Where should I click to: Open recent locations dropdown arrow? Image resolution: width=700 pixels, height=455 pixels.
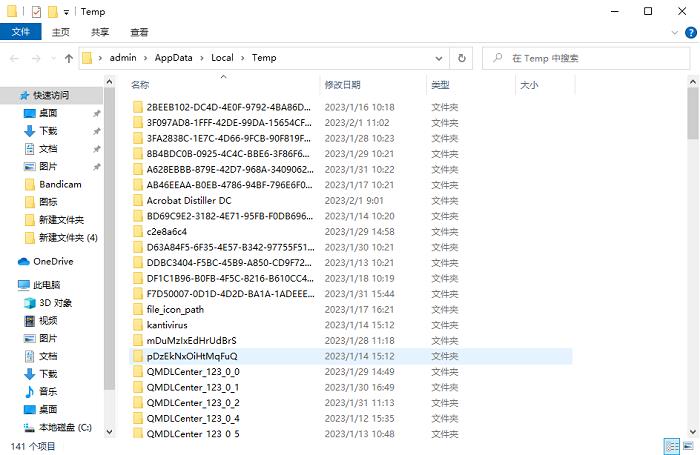click(54, 58)
